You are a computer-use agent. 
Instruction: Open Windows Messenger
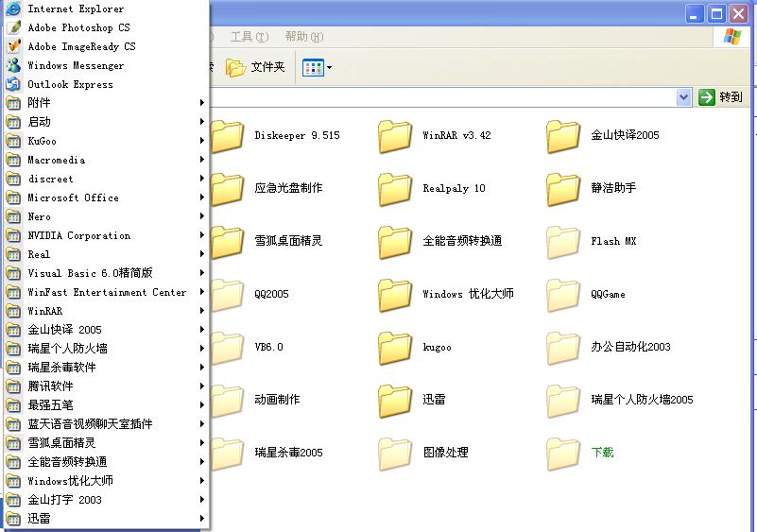106,65
